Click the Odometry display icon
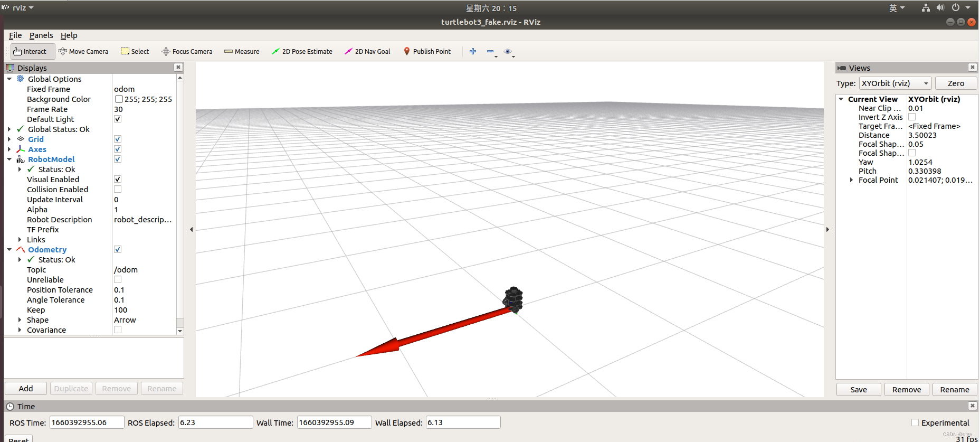The width and height of the screenshot is (980, 442). point(21,249)
